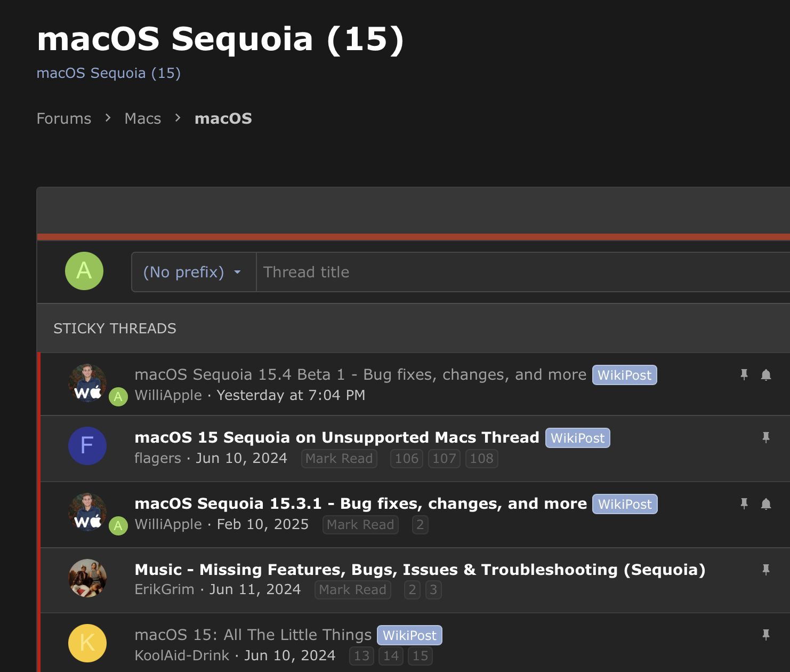
Task: Click "Mark Read" on the Unsupported Macs thread
Action: point(338,458)
